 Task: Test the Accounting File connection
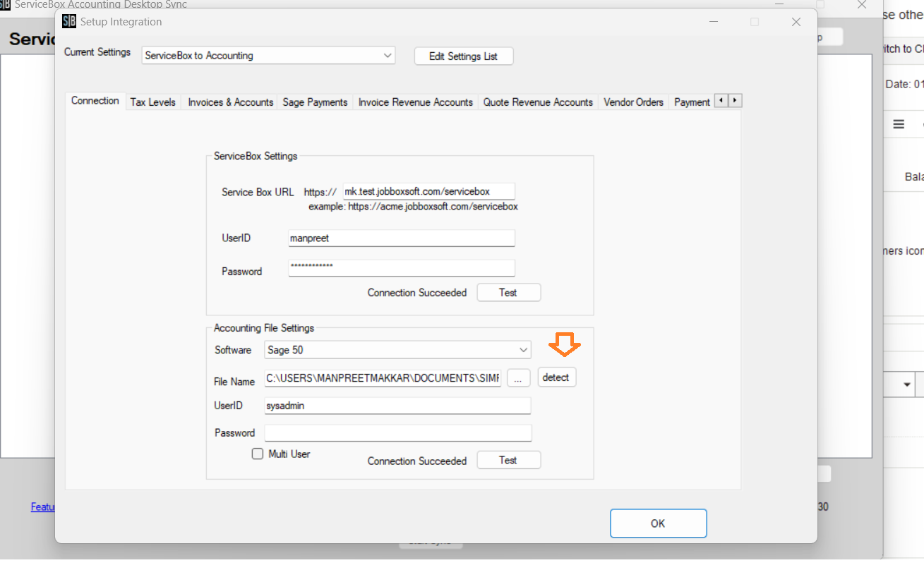click(508, 460)
